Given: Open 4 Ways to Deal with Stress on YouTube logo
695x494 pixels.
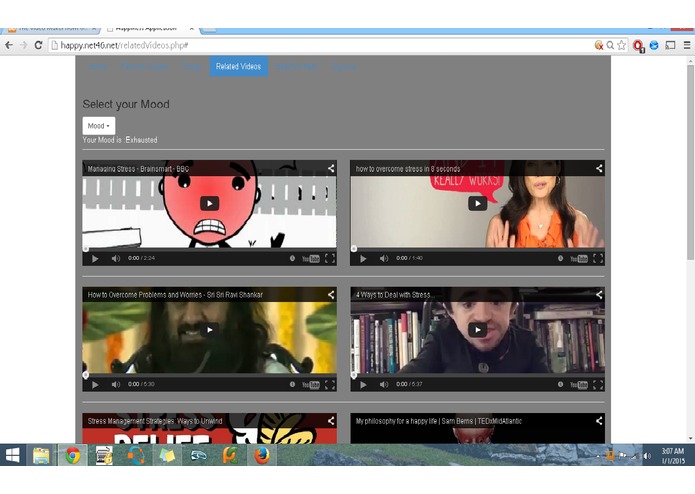Looking at the screenshot, I should pyautogui.click(x=579, y=385).
